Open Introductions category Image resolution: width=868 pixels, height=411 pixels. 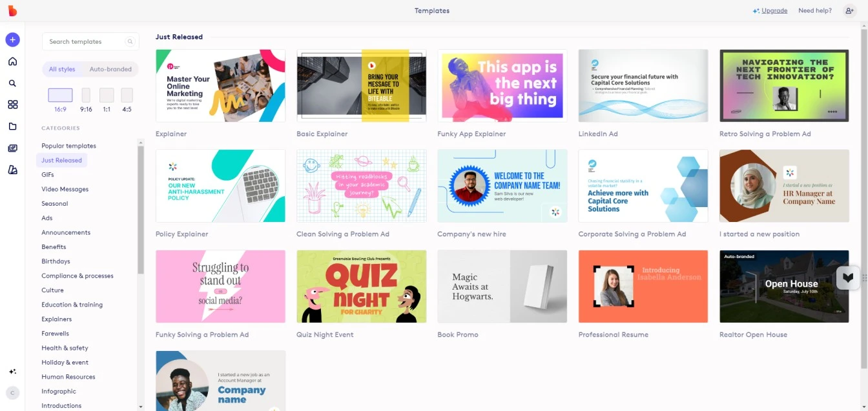[x=61, y=406]
